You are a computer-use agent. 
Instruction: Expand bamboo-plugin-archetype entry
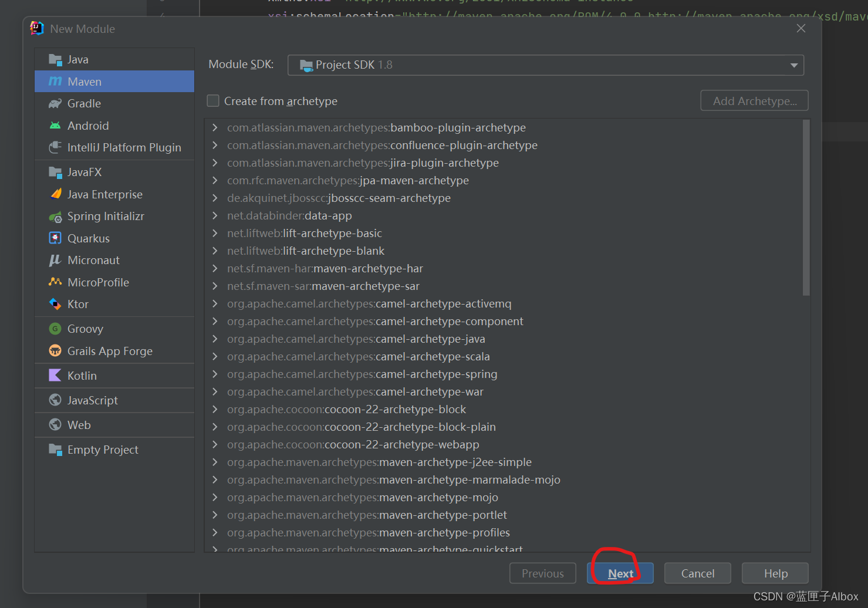[x=215, y=127]
